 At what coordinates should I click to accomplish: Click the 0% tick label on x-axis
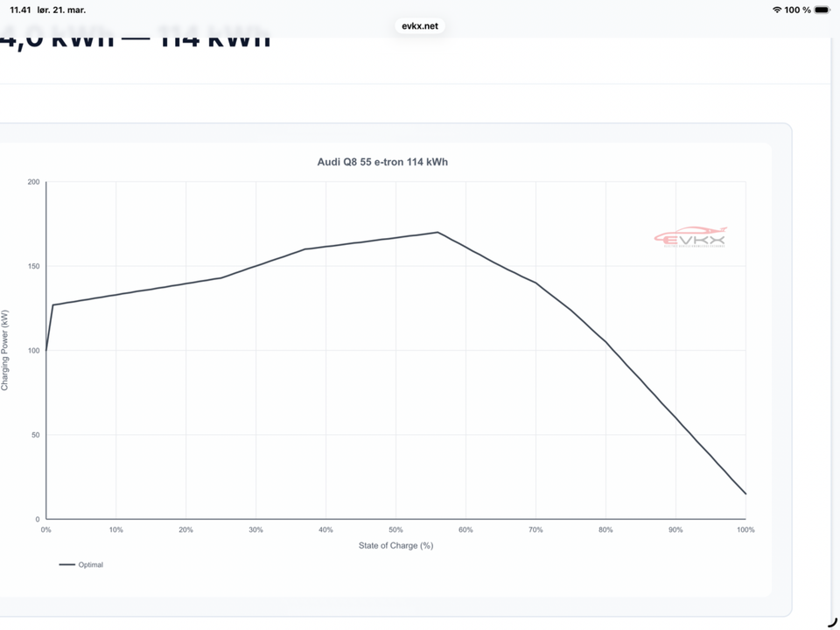click(x=45, y=529)
